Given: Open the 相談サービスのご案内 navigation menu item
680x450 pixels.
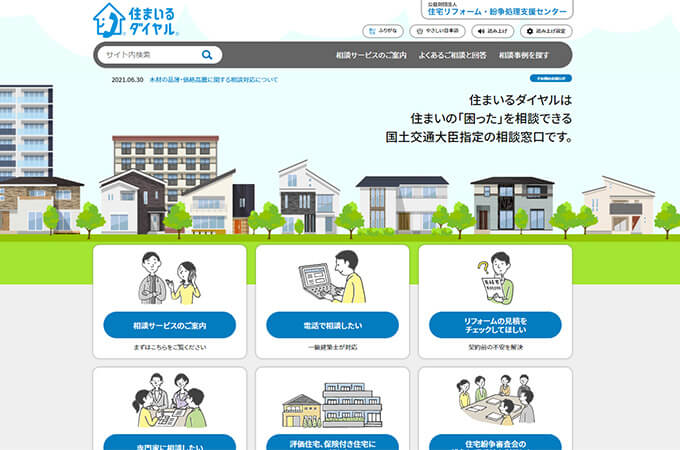Looking at the screenshot, I should pos(371,55).
